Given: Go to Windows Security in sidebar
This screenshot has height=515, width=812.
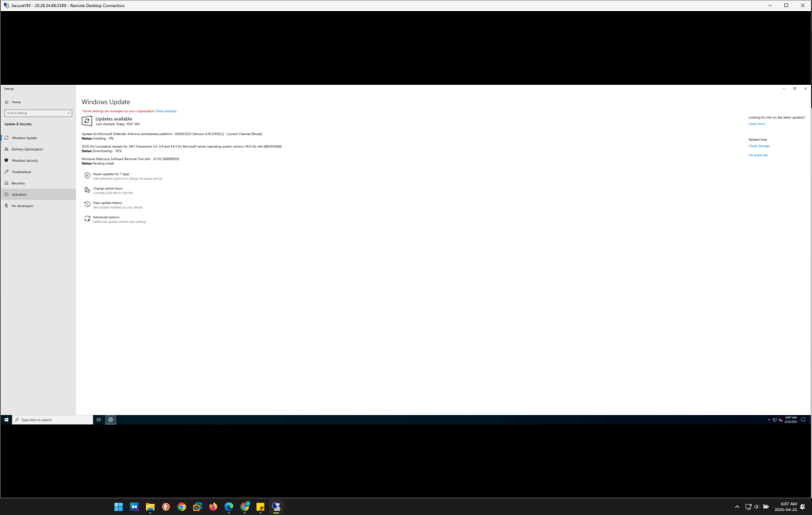Looking at the screenshot, I should pyautogui.click(x=25, y=160).
